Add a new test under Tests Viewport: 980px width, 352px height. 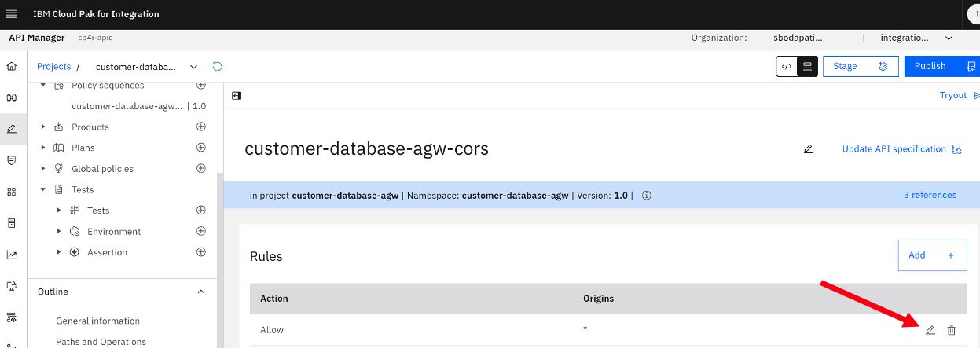[201, 210]
